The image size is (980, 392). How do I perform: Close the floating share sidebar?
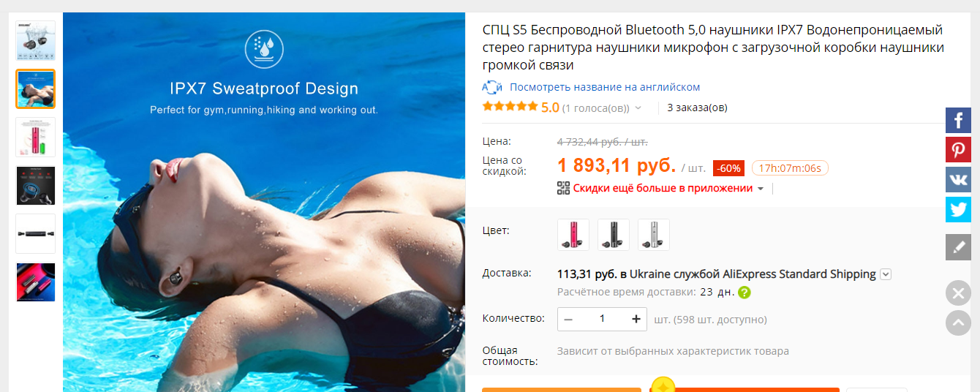pos(958,293)
